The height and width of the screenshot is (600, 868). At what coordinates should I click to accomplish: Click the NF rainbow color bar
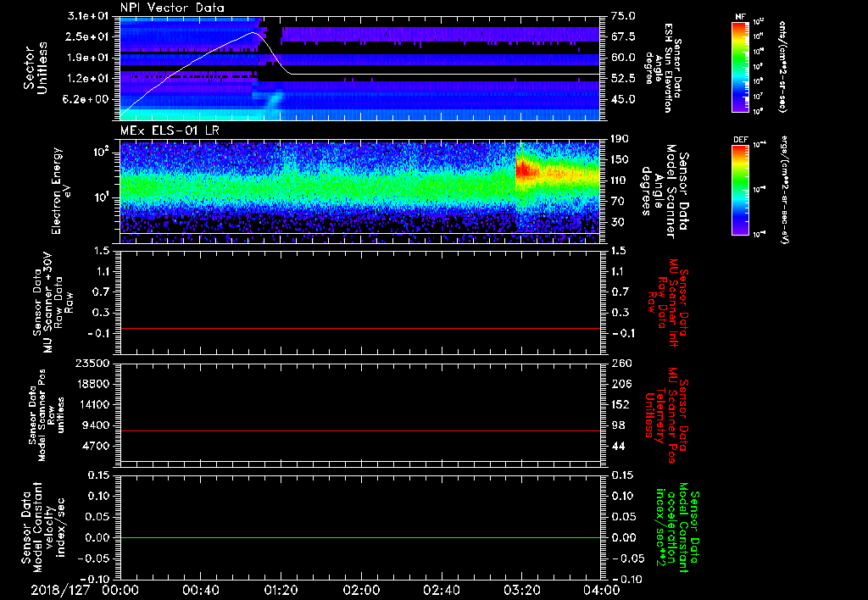pos(740,67)
